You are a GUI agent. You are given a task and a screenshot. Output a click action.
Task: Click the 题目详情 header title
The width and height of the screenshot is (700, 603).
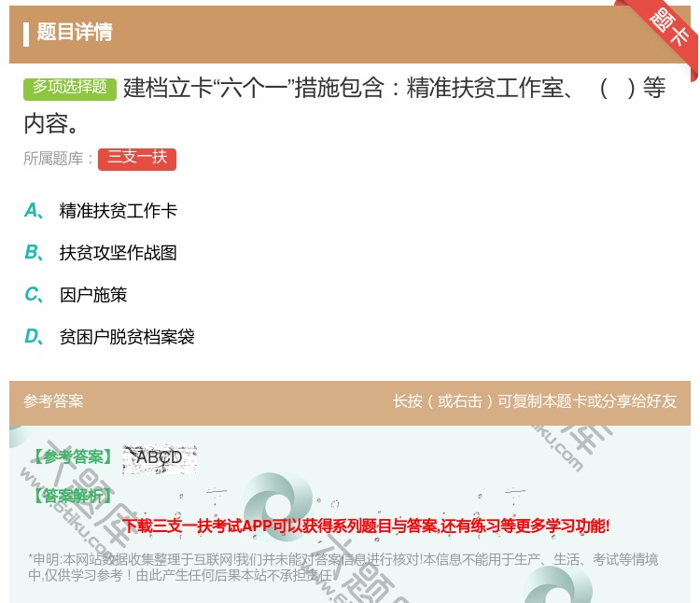click(x=75, y=32)
